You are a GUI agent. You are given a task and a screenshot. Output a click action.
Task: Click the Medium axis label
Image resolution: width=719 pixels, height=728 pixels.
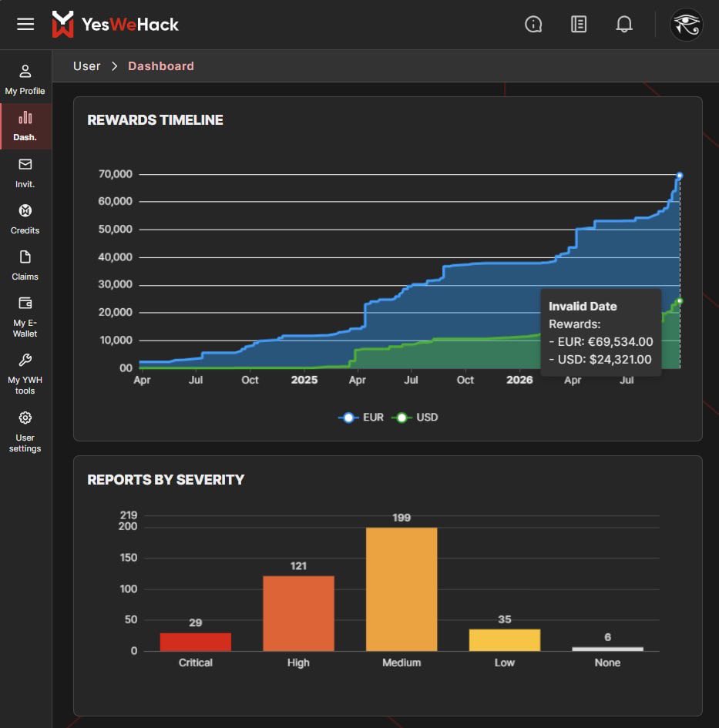click(x=401, y=663)
